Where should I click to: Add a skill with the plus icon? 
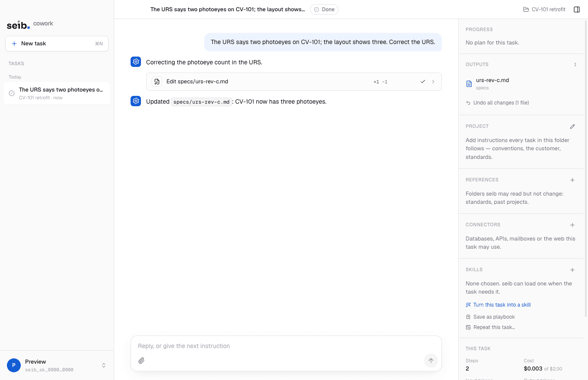(x=572, y=270)
